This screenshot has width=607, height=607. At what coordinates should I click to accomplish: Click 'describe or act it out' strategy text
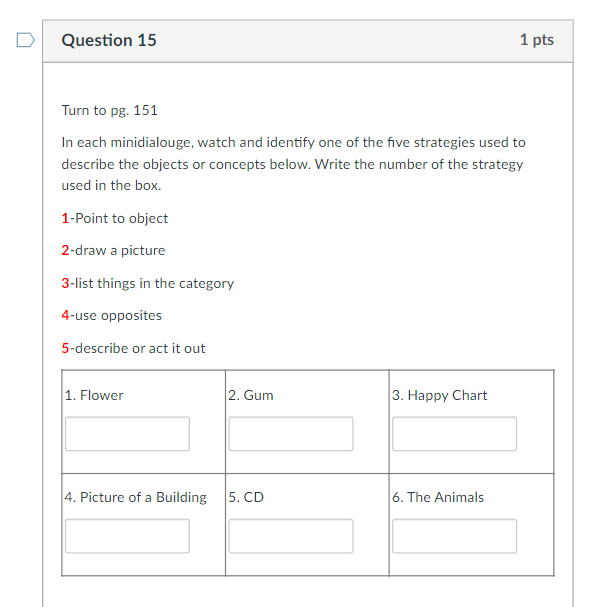[x=140, y=348]
